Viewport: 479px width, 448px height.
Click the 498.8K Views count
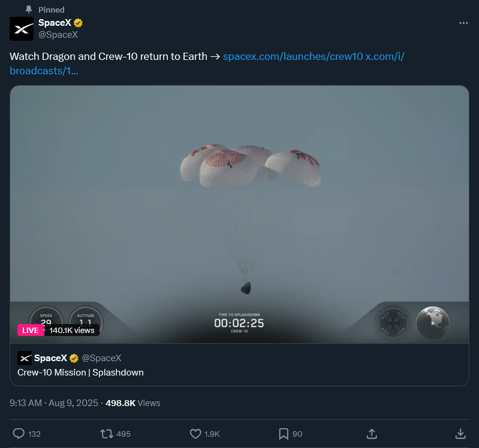pyautogui.click(x=133, y=403)
